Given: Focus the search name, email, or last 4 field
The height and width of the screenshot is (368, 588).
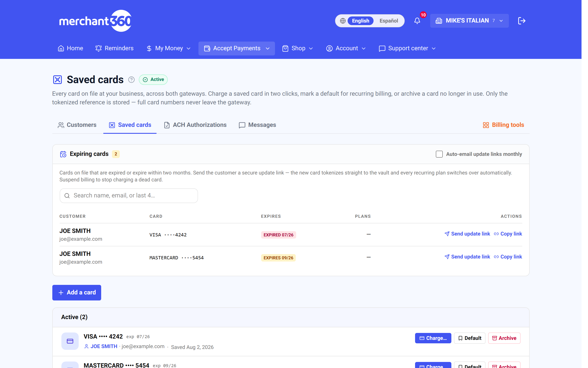Looking at the screenshot, I should click(x=129, y=196).
